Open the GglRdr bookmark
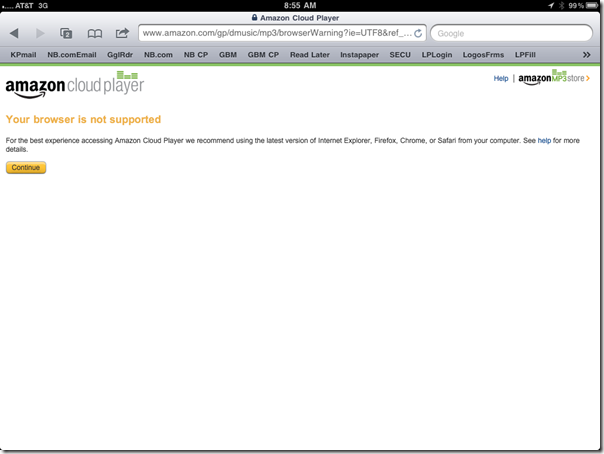This screenshot has width=604, height=454. tap(120, 55)
